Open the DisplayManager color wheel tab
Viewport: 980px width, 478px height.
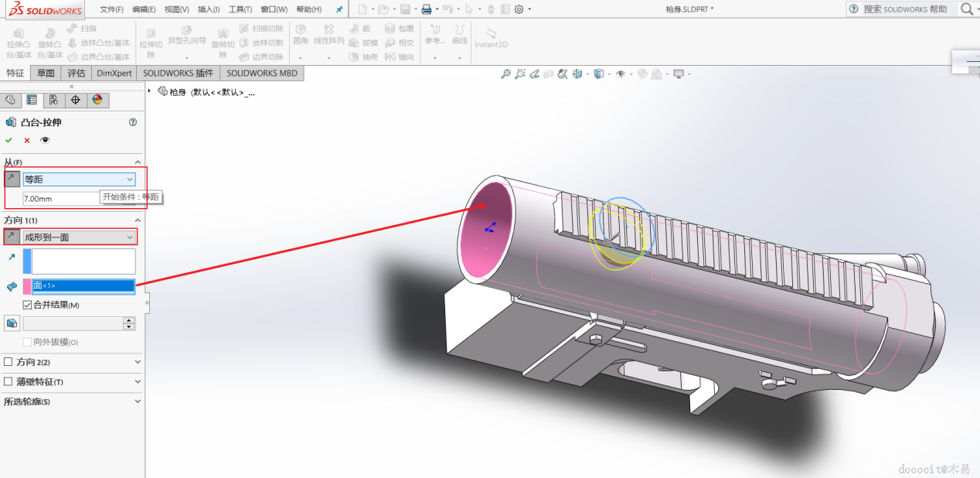pos(97,100)
